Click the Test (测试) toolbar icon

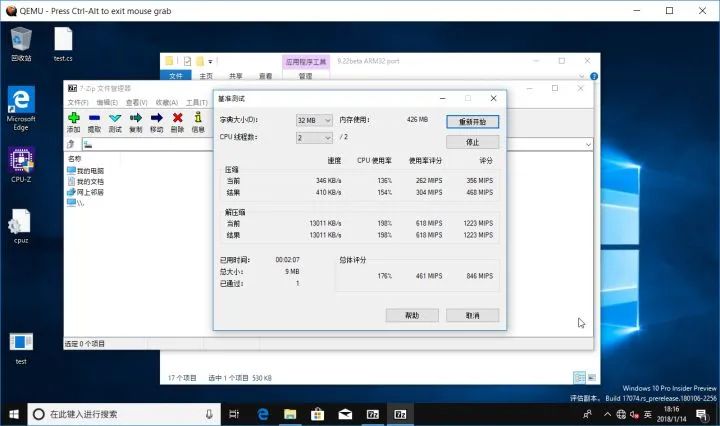click(x=115, y=123)
